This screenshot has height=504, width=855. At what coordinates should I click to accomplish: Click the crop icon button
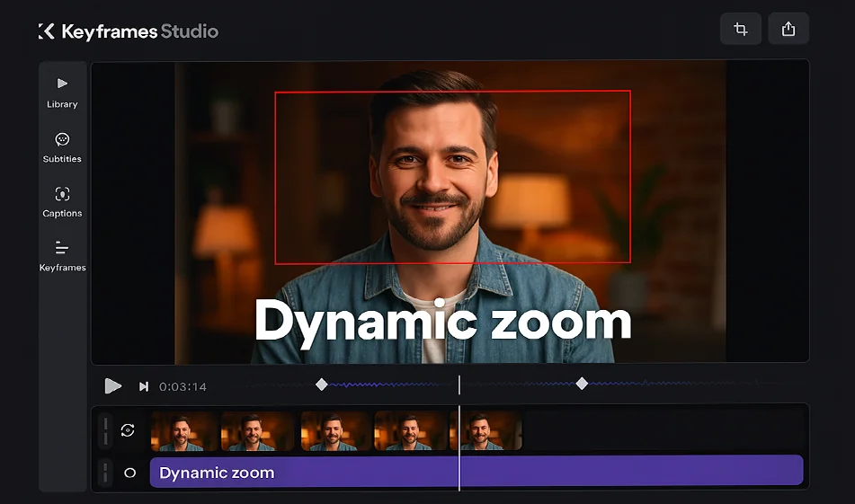[x=740, y=29]
